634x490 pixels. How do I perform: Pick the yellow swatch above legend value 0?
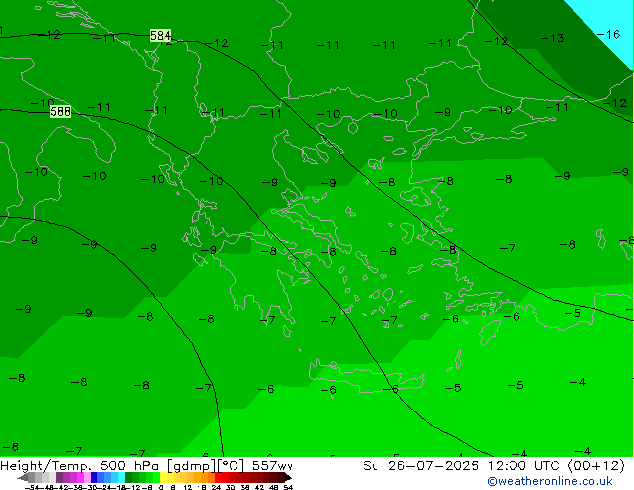(164, 477)
